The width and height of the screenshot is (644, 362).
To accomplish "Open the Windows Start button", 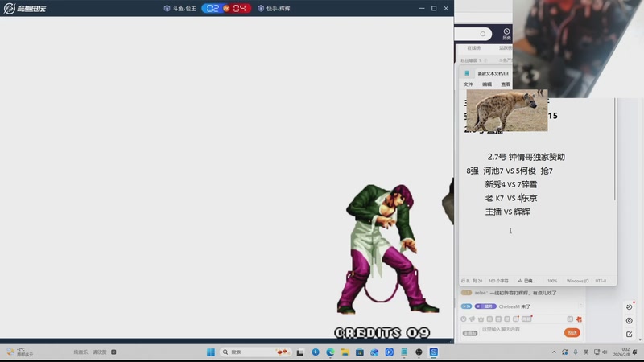I will click(x=211, y=352).
